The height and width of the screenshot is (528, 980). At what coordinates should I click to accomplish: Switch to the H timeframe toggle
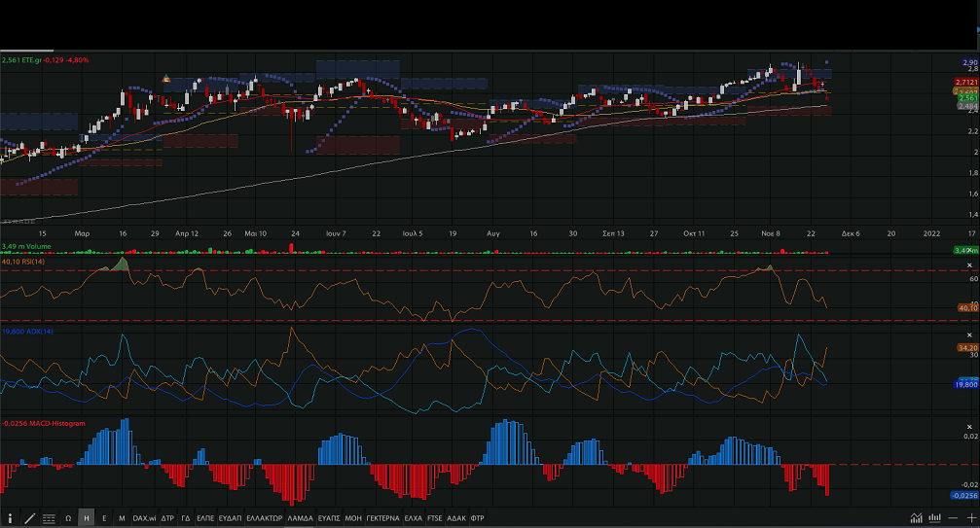point(87,518)
